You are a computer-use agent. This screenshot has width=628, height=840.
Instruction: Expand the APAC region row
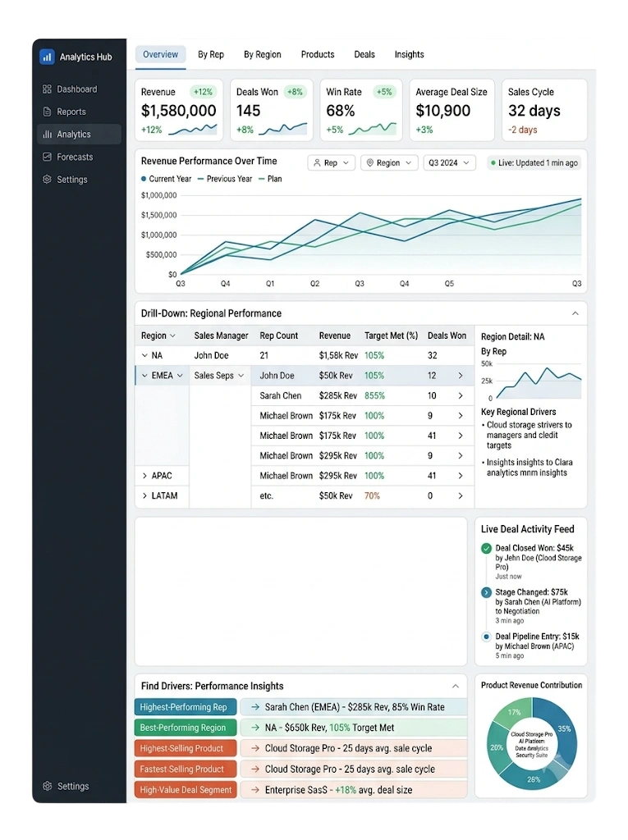pyautogui.click(x=144, y=476)
